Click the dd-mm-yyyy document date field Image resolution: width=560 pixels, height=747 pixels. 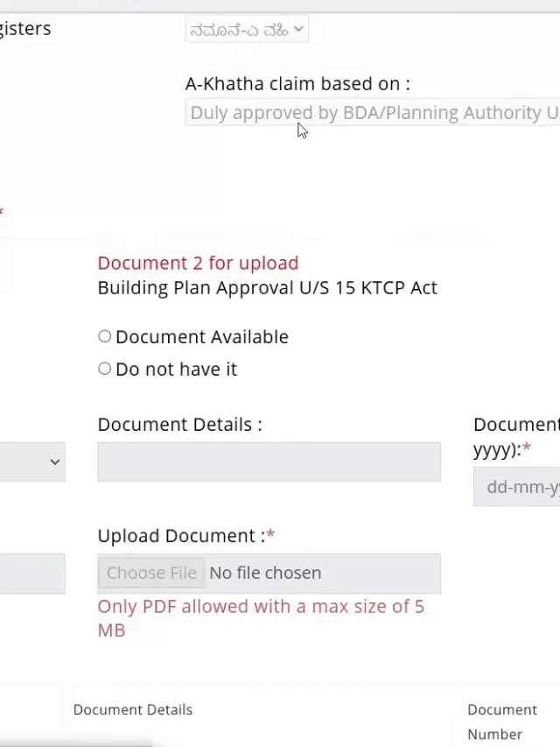pos(516,486)
